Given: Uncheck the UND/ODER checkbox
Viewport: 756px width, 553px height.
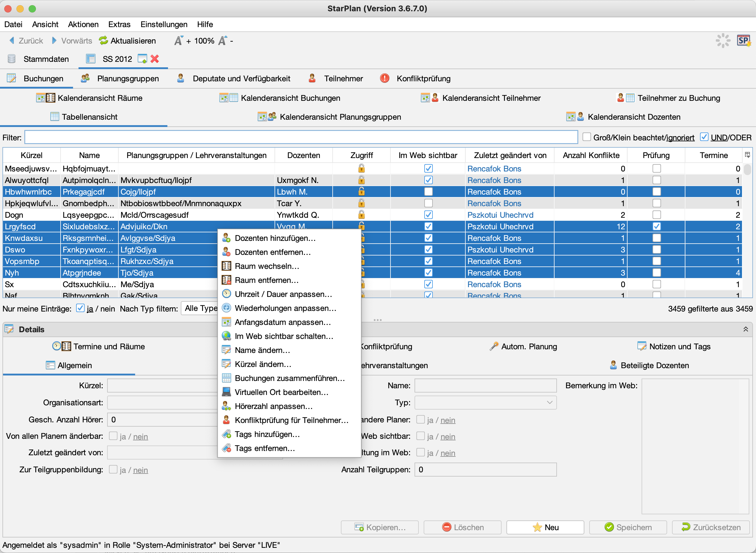Looking at the screenshot, I should (x=704, y=137).
